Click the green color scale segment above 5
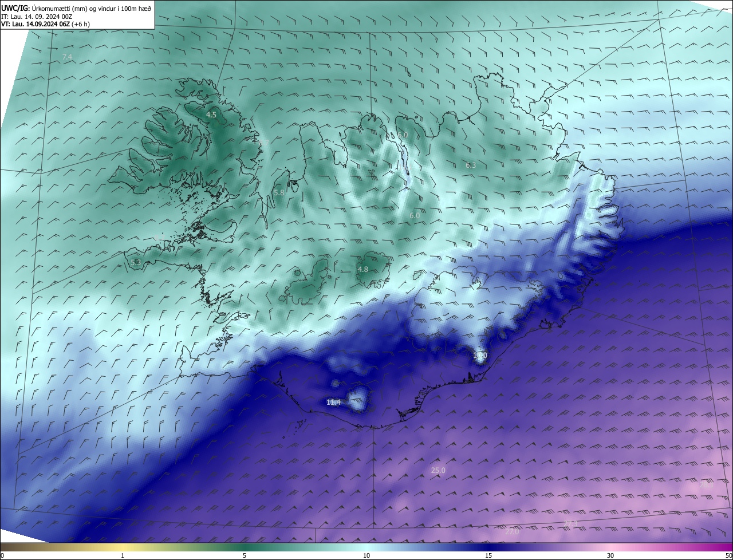This screenshot has height=560, width=733. coord(245,547)
